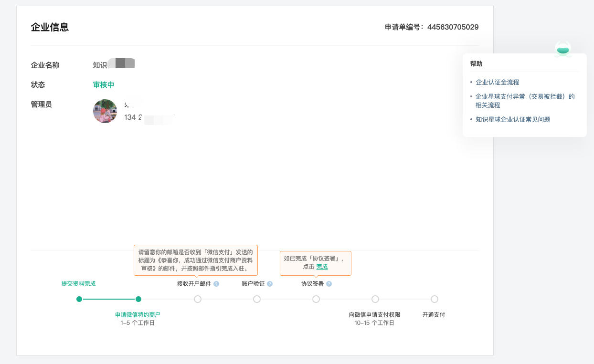The width and height of the screenshot is (594, 364).
Task: Click application number 445630705029
Action: (453, 27)
